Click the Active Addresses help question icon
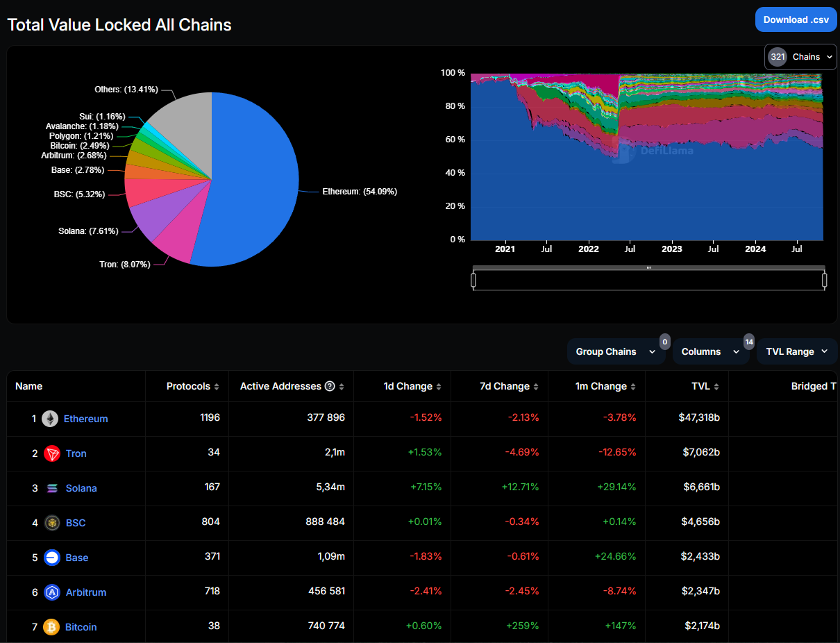Screen dimensions: 840x643 pyautogui.click(x=330, y=386)
